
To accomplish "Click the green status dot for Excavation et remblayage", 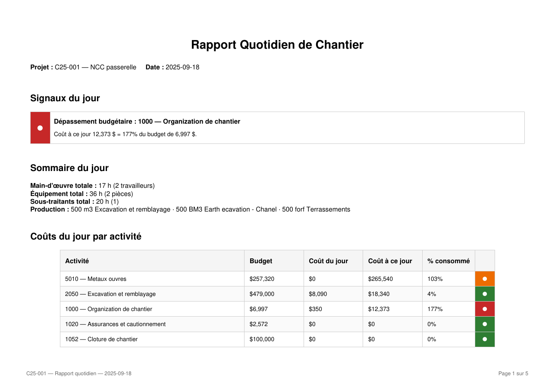I will [x=485, y=294].
